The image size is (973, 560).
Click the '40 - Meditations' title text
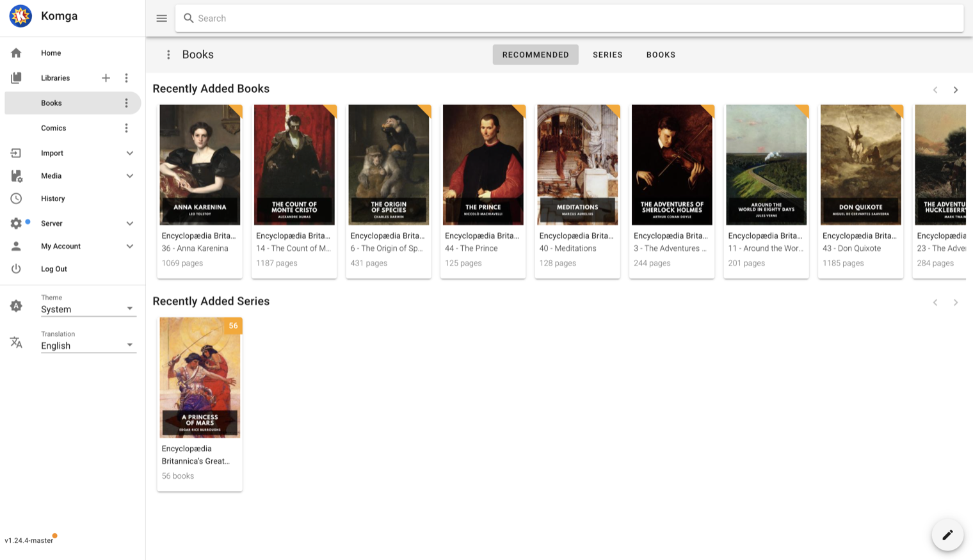tap(568, 248)
